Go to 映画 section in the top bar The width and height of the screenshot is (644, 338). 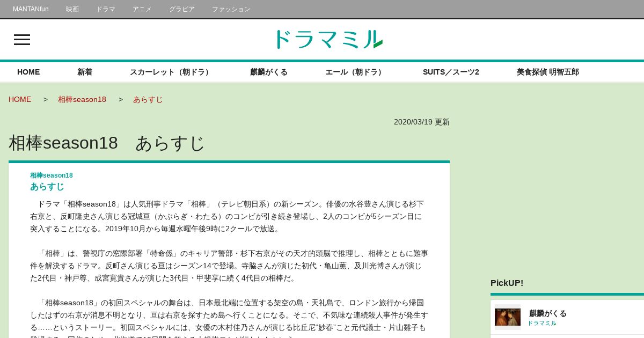(72, 9)
